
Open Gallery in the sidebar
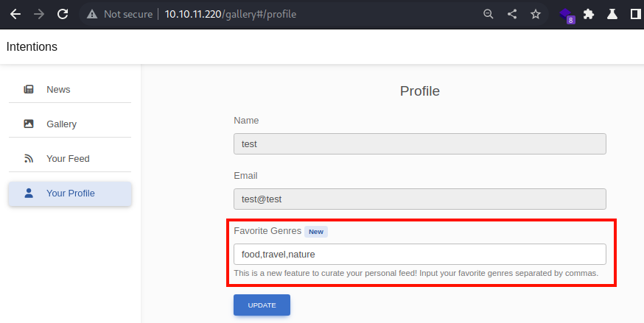click(x=70, y=124)
